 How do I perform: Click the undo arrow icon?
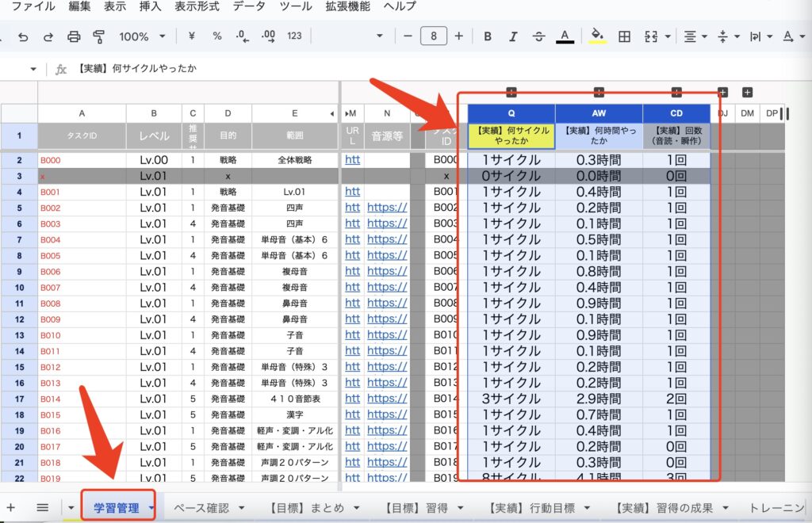[23, 36]
